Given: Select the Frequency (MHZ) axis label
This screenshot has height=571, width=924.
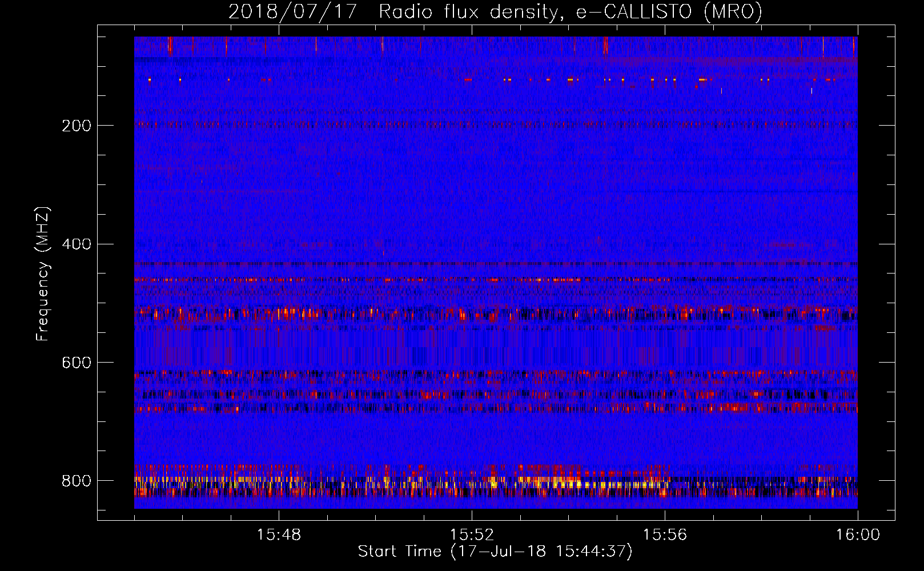Looking at the screenshot, I should pos(43,274).
